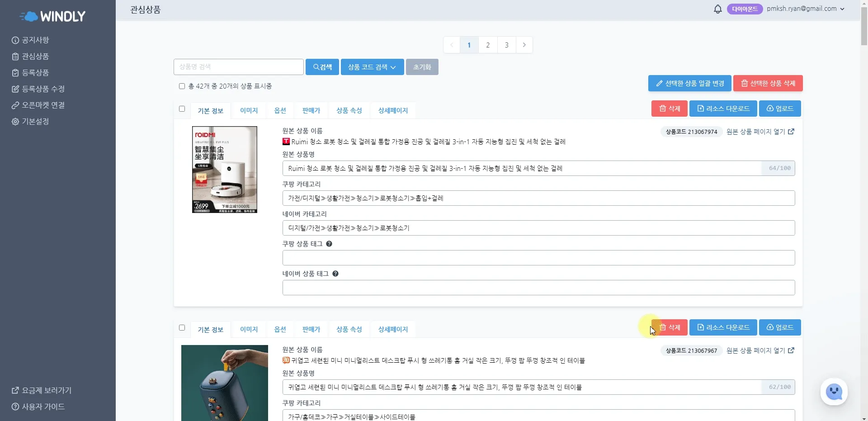Upload the mini trash can product
Image resolution: width=868 pixels, height=421 pixels.
pyautogui.click(x=780, y=327)
